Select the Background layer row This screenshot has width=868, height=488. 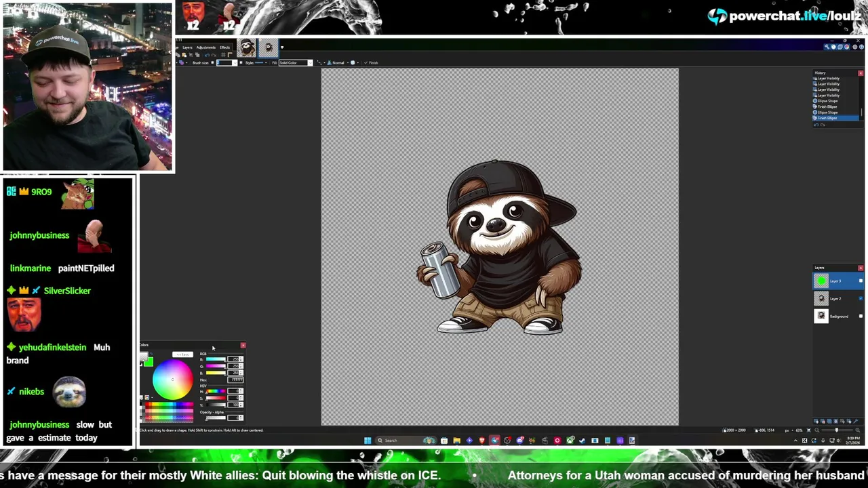coord(838,316)
